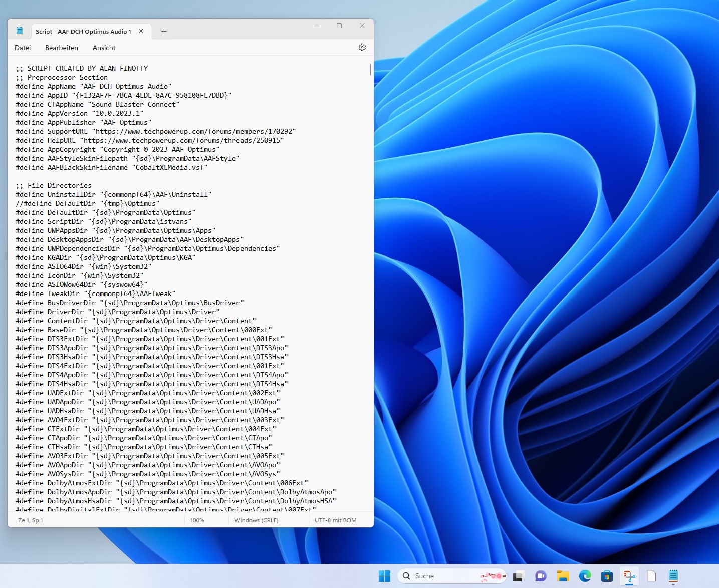719x588 pixels.
Task: Click the '#define DolbyAtmosHsaDir' line
Action: pyautogui.click(x=176, y=501)
